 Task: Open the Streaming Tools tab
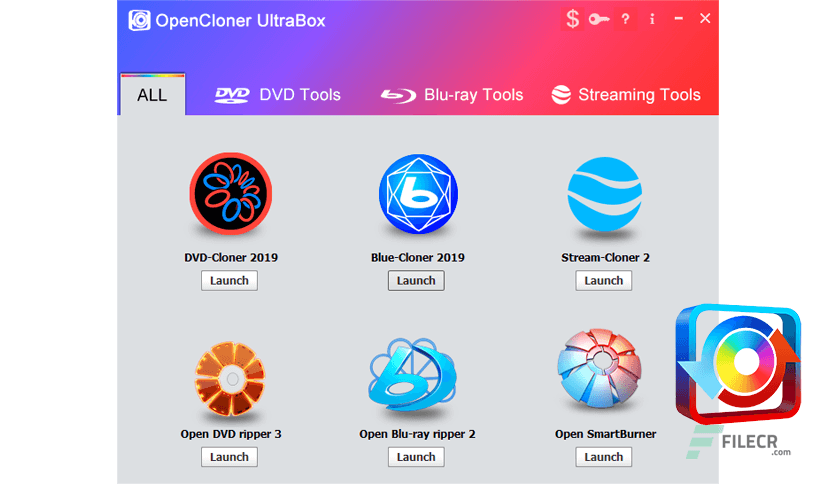click(626, 95)
